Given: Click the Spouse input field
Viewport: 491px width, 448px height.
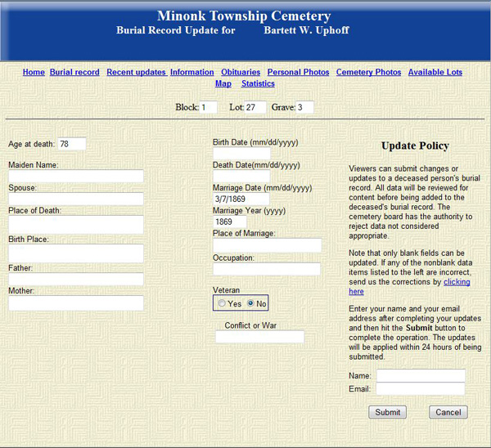Looking at the screenshot, I should 76,199.
